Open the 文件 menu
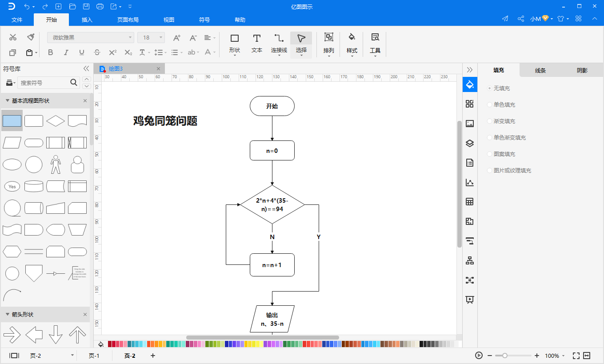The width and height of the screenshot is (604, 364). pyautogui.click(x=17, y=20)
